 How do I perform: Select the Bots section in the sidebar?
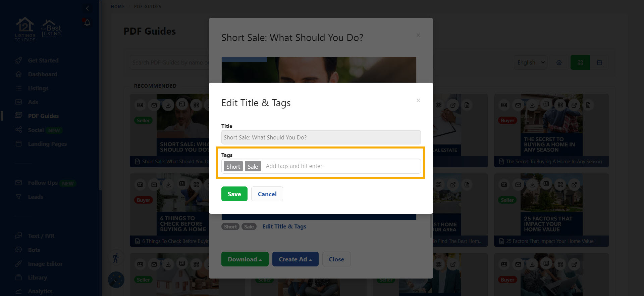click(x=35, y=250)
